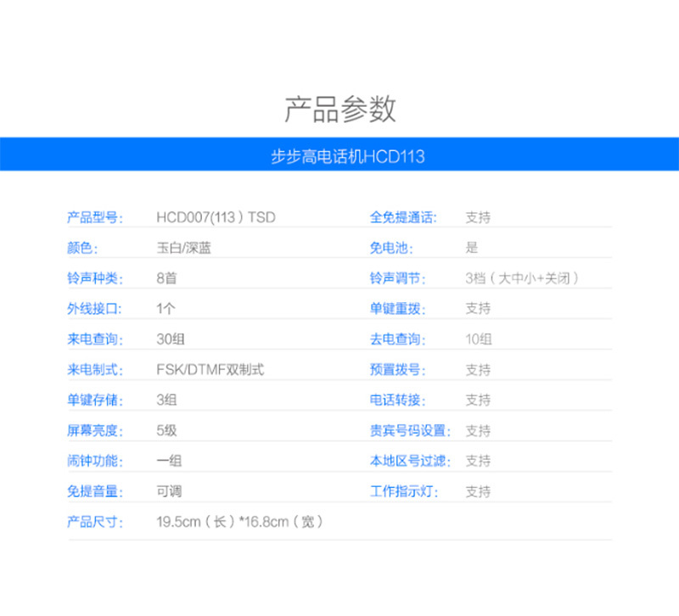Viewport: 679px width, 616px height.
Task: Click the value 3组
Action: click(166, 400)
